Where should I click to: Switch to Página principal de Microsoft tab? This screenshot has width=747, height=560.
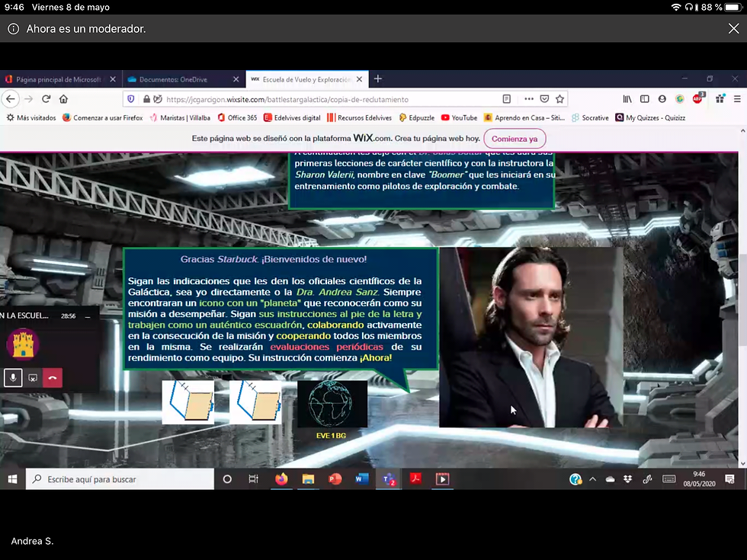(60, 79)
